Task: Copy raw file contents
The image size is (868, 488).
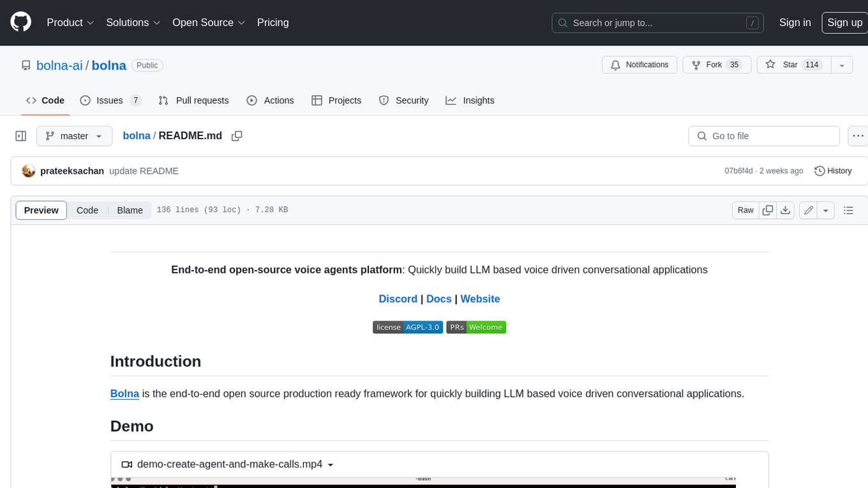Action: coord(768,210)
